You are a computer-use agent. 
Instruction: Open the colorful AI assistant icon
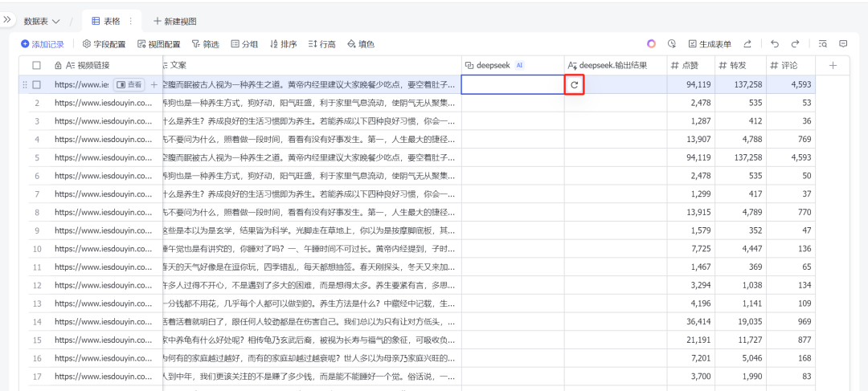point(652,43)
